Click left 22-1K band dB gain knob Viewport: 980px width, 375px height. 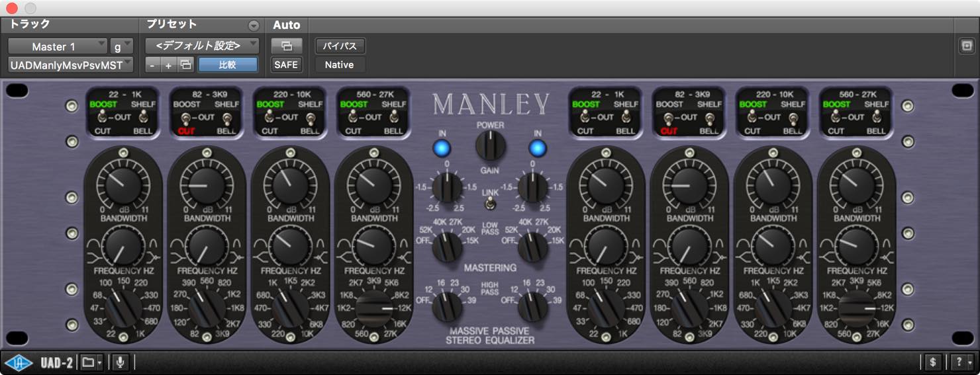pos(122,185)
